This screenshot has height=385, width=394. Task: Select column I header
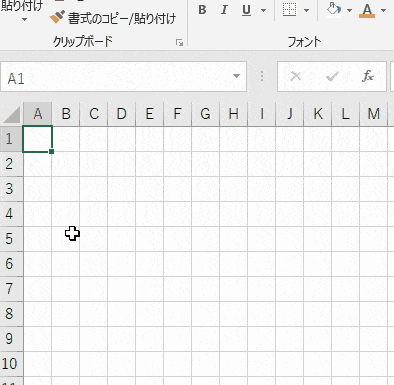pos(262,114)
